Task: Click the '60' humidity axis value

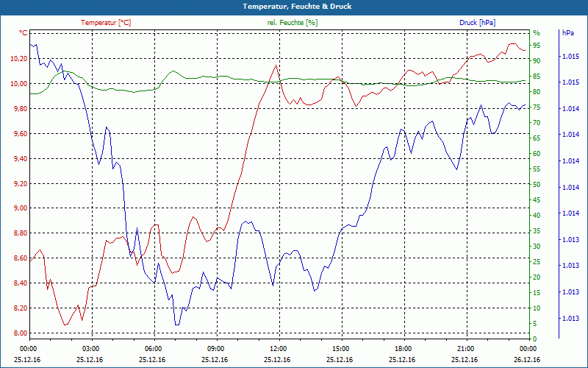Action: pyautogui.click(x=537, y=154)
